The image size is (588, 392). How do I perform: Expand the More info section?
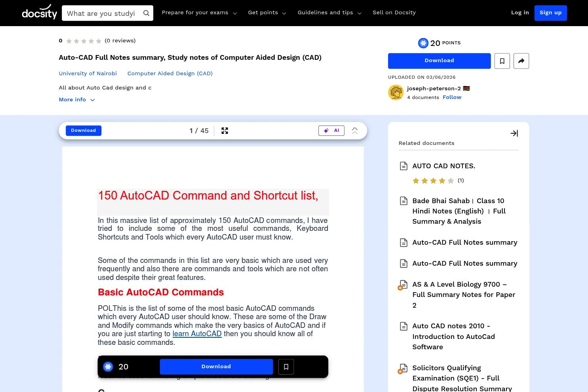pos(77,100)
